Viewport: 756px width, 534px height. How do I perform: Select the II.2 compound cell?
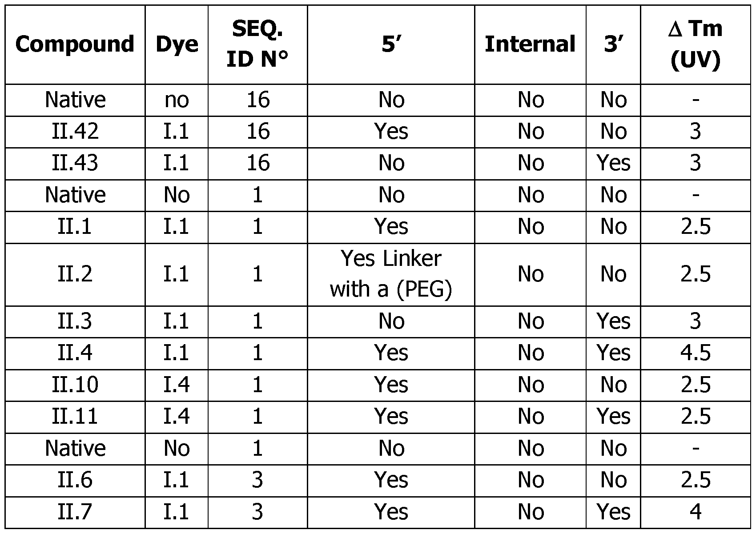tap(75, 274)
